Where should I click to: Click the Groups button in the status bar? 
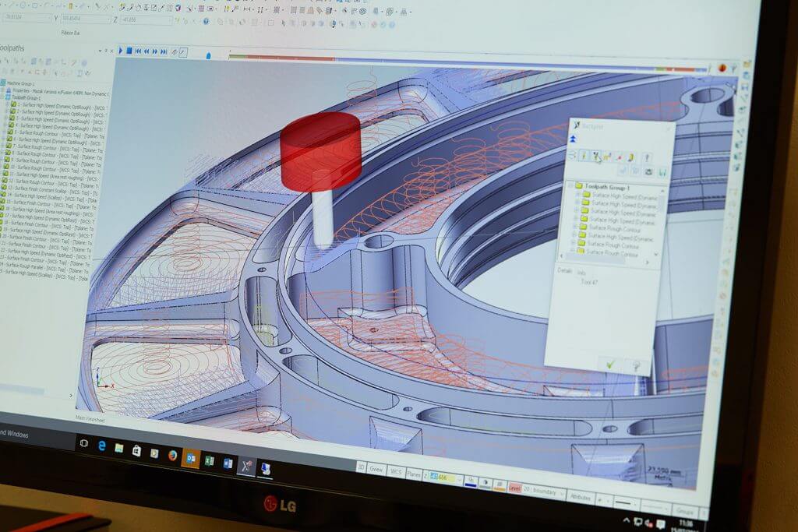click(685, 511)
